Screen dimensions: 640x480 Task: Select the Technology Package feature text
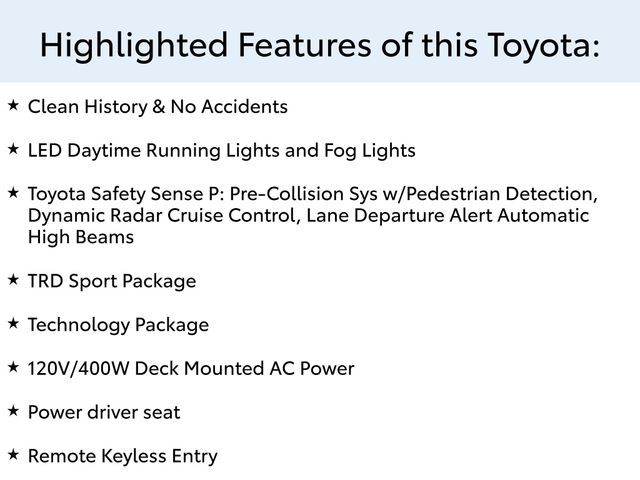point(118,325)
